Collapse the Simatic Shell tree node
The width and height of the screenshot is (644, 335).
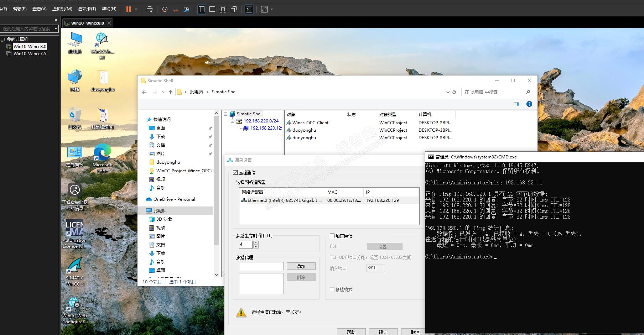[226, 114]
